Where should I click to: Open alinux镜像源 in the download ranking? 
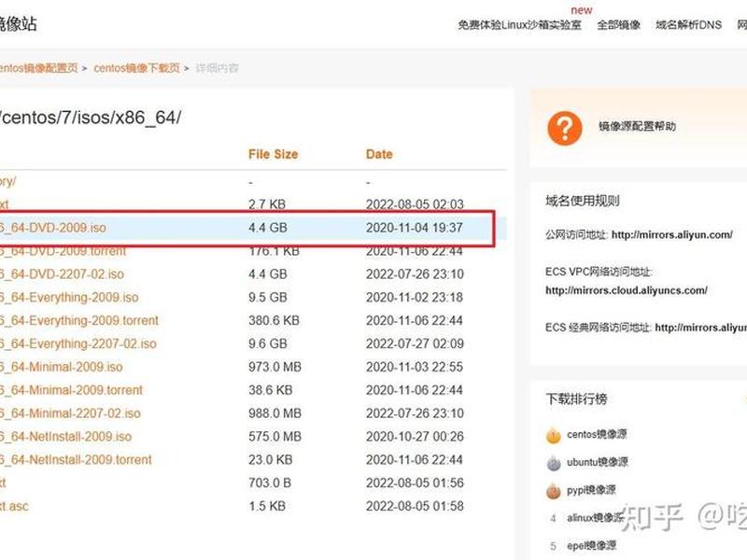tap(595, 518)
